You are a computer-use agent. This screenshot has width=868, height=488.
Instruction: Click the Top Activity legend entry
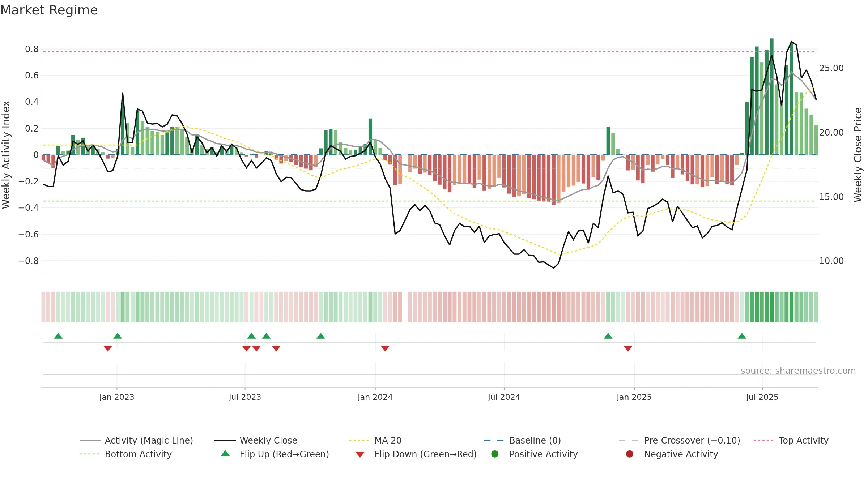[x=791, y=440]
